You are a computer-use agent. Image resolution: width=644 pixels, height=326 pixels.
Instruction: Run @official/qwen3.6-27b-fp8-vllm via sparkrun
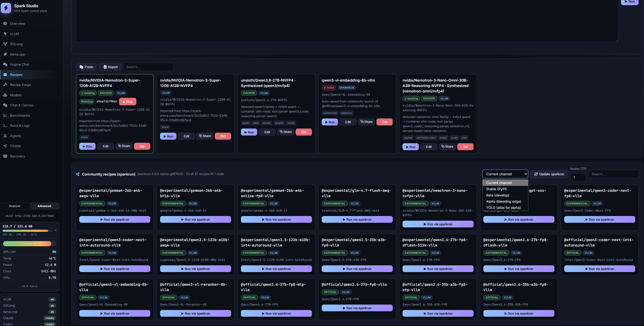pyautogui.click(x=357, y=308)
